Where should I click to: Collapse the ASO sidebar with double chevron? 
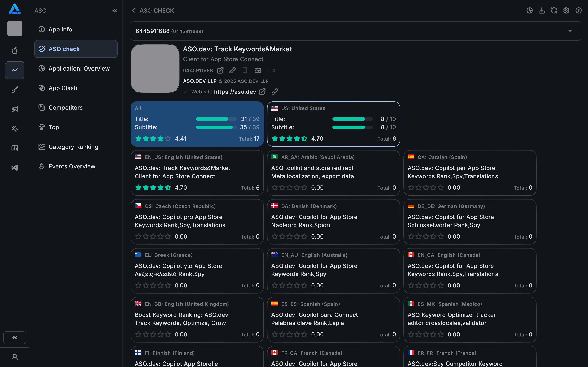coord(115,10)
